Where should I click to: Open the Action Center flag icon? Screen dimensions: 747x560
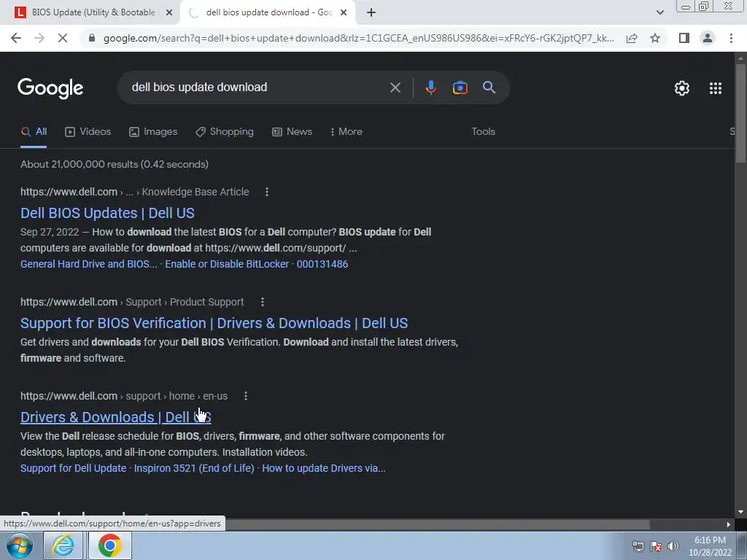point(656,547)
